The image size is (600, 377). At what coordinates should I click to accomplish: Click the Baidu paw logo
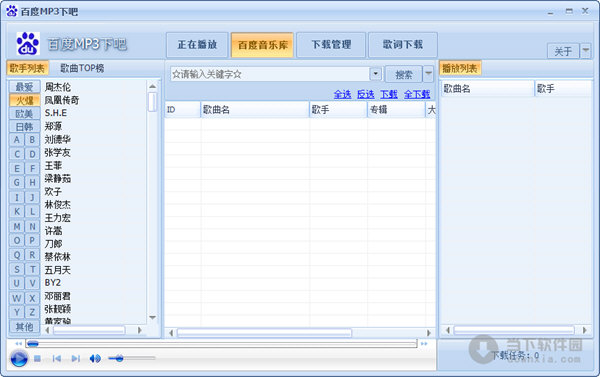28,44
